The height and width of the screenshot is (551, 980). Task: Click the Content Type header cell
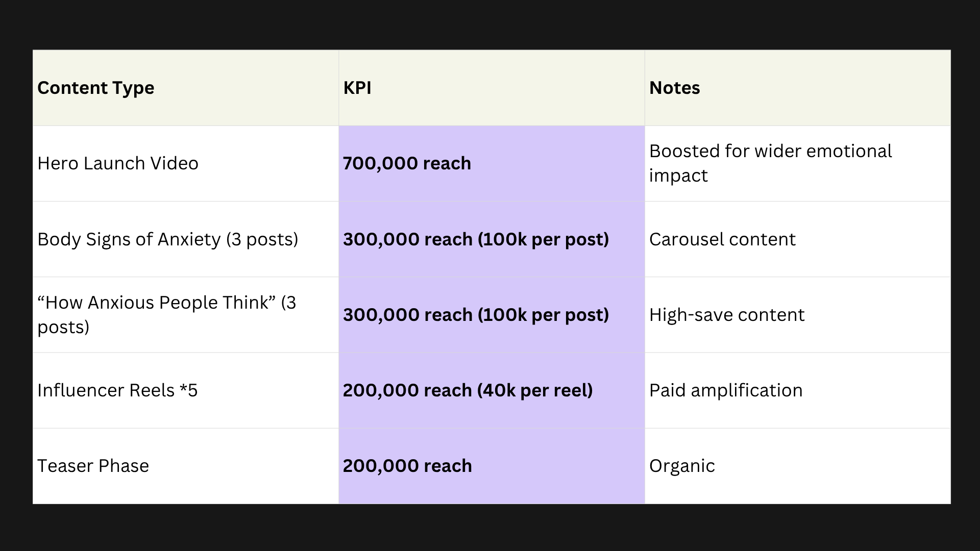(186, 88)
